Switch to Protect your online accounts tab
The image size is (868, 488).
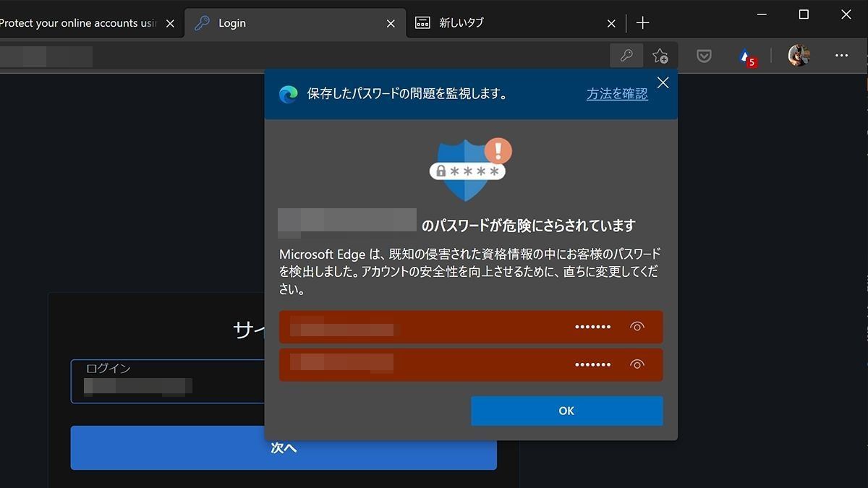[x=88, y=23]
